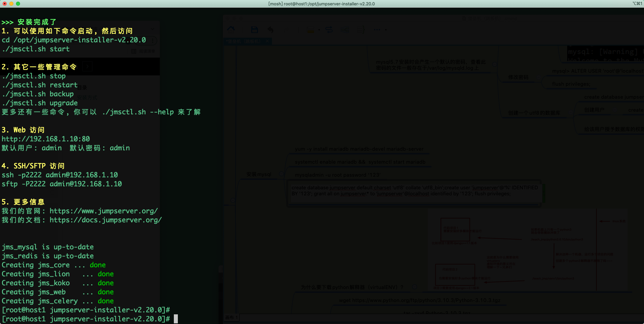Click the 'Creating jms_web' line

click(x=58, y=292)
